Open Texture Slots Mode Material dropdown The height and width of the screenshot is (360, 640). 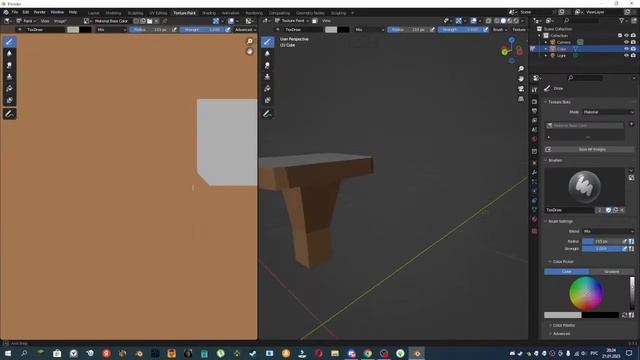608,112
